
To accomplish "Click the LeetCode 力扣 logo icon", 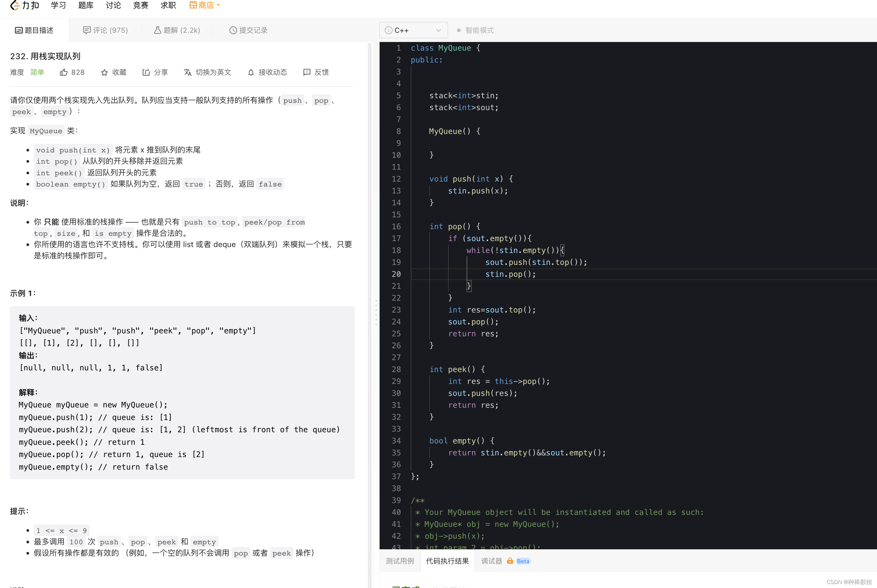I will click(x=15, y=5).
